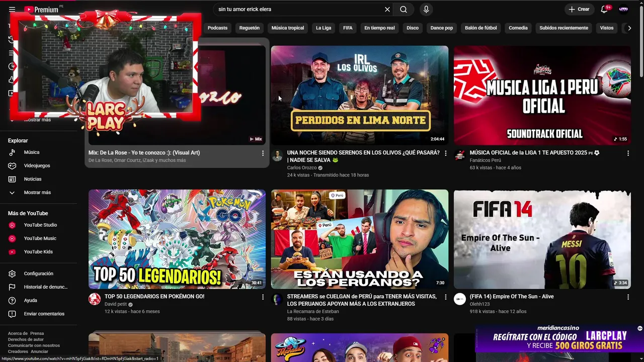Open options for FIFA 14 Alive video
Screen dimensions: 644x362
click(628, 297)
